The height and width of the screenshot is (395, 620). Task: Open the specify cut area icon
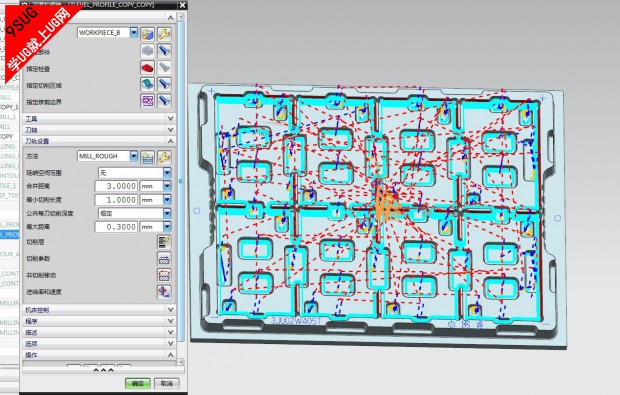click(147, 84)
